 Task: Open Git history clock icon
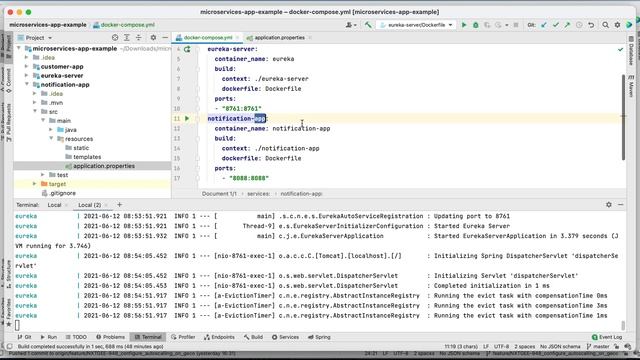[x=579, y=25]
